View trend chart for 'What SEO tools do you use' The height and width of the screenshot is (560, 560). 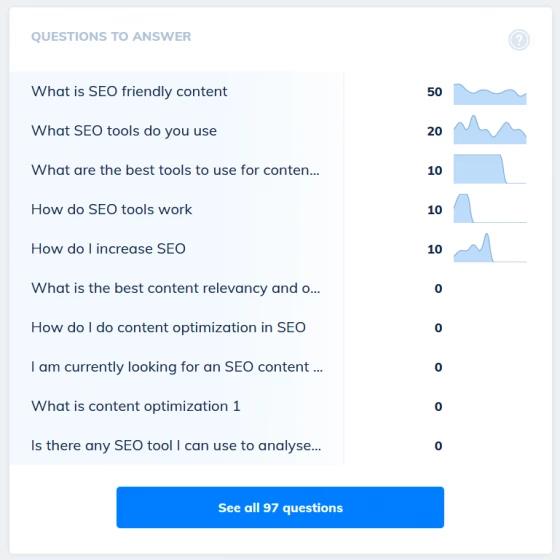point(490,130)
